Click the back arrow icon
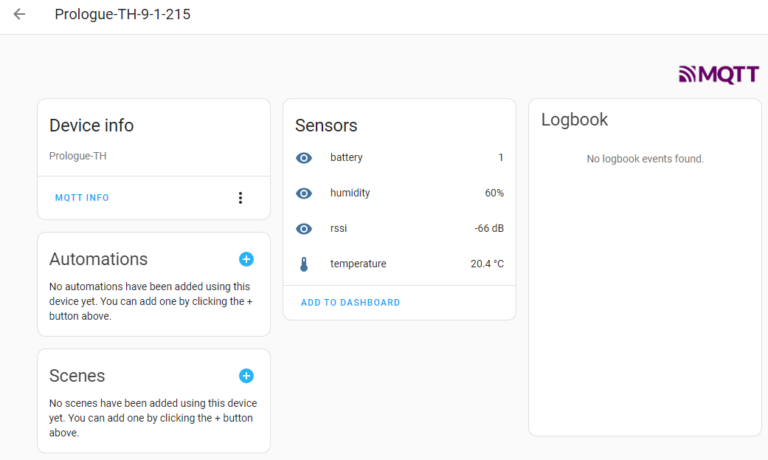This screenshot has height=460, width=768. coord(19,15)
